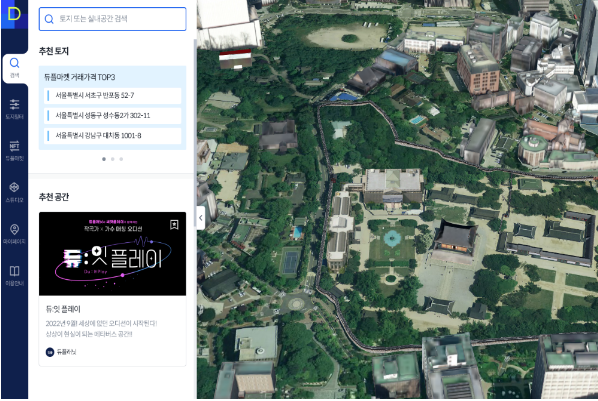Open 서초구 반포동 52-7 land listing
Viewport: 598px width, 401px height.
113,95
